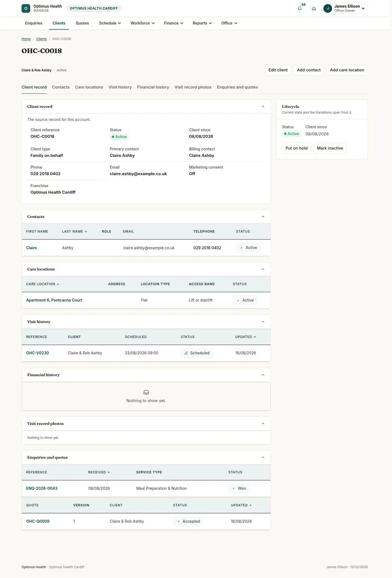Follow the Home breadcrumb link

(26, 39)
